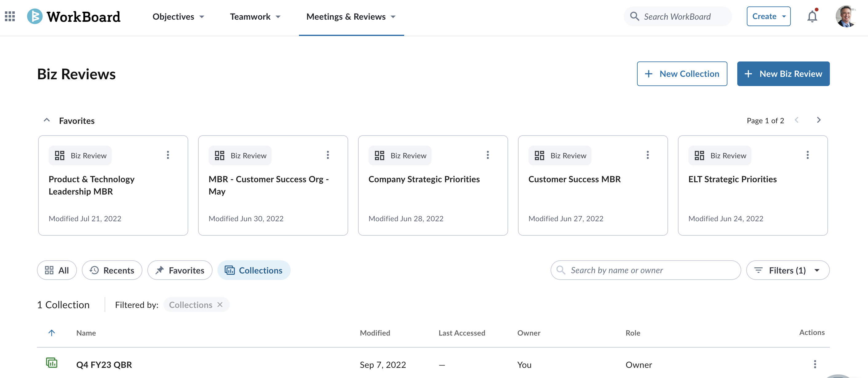Open the apps grid launcher icon

(10, 16)
